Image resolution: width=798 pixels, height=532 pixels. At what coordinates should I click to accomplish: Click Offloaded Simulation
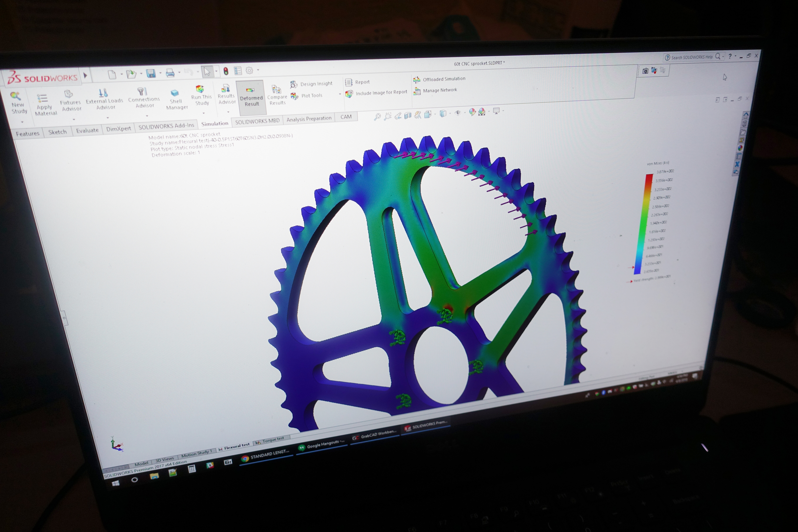(439, 79)
